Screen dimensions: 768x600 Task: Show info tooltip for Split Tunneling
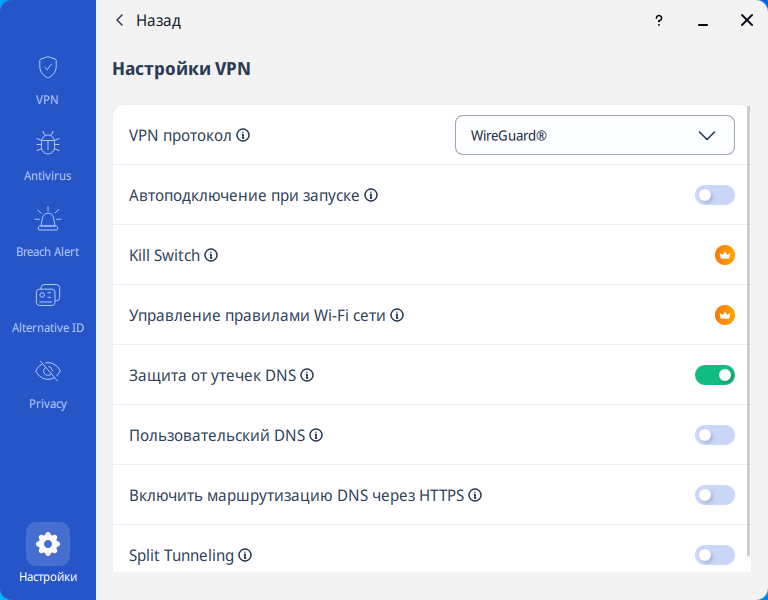click(x=245, y=555)
